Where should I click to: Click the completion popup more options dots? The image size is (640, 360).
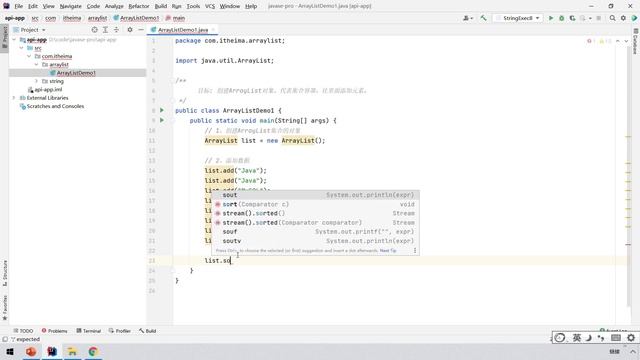[x=415, y=250]
